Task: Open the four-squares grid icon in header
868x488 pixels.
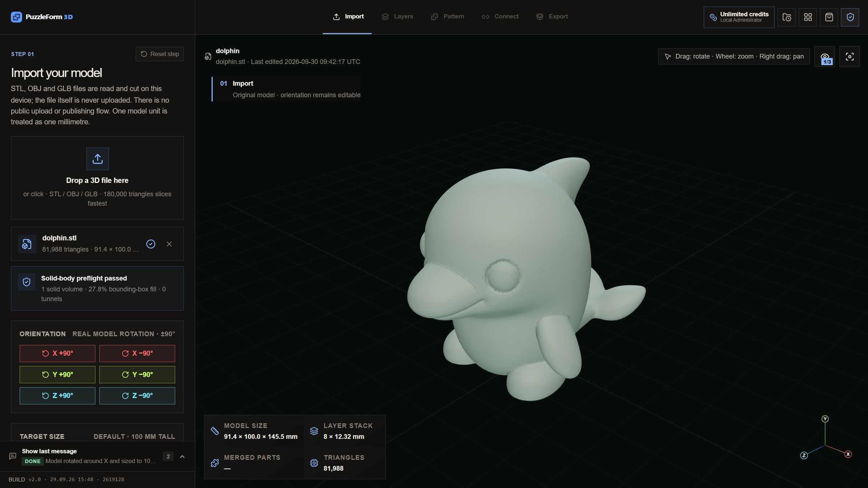Action: pos(808,17)
